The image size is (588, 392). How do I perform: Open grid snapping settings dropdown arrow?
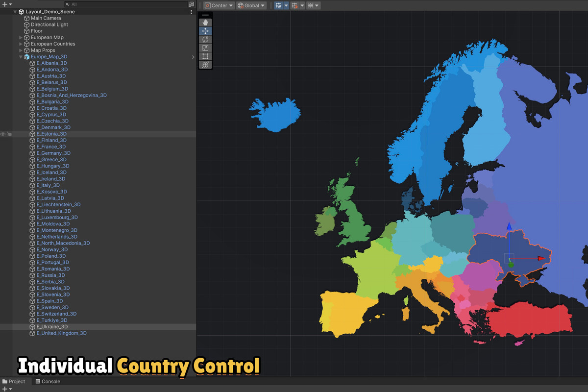coord(302,5)
